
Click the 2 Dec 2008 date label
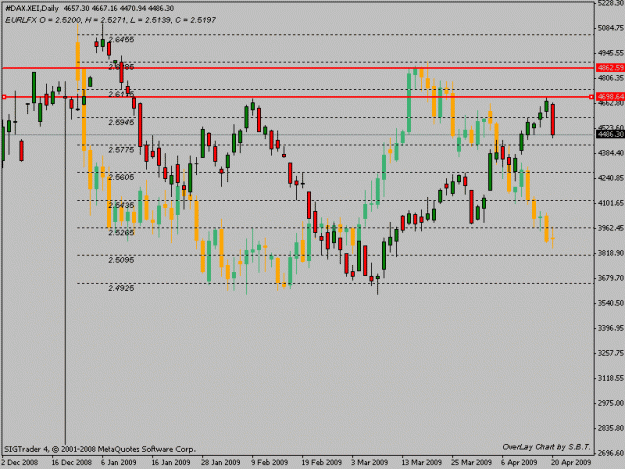point(20,463)
